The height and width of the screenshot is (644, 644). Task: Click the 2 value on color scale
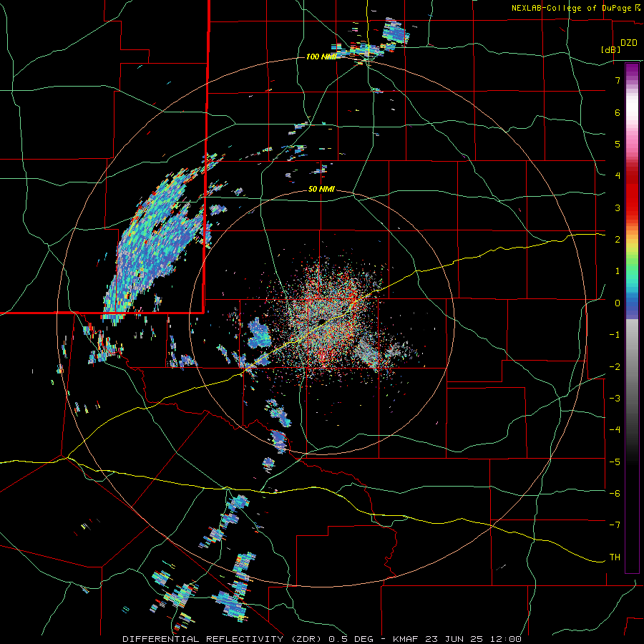click(x=618, y=240)
